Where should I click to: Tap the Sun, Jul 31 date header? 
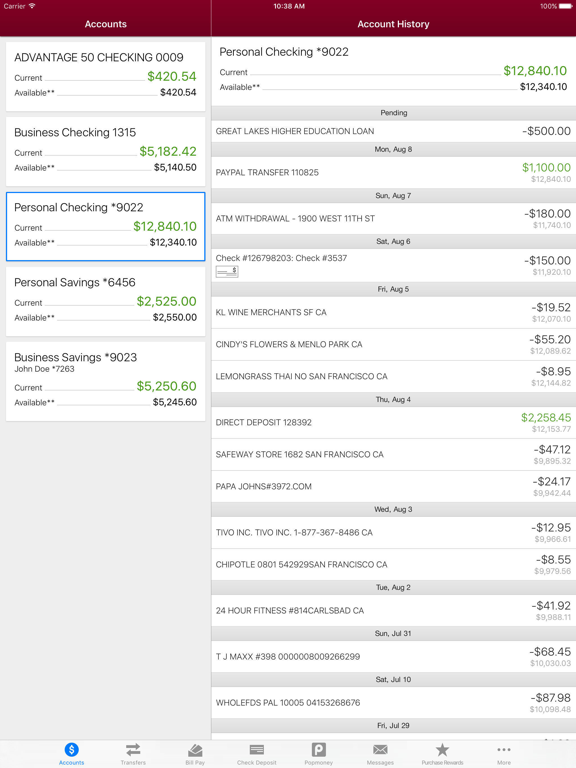(x=393, y=633)
